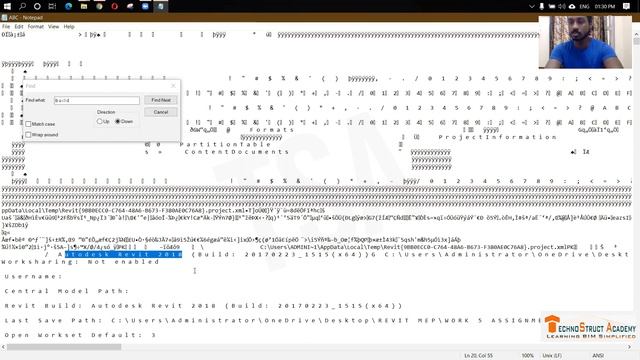Click the 'Open Workset Default: 3' line
Image resolution: width=640 pixels, height=360 pixels.
[80, 335]
